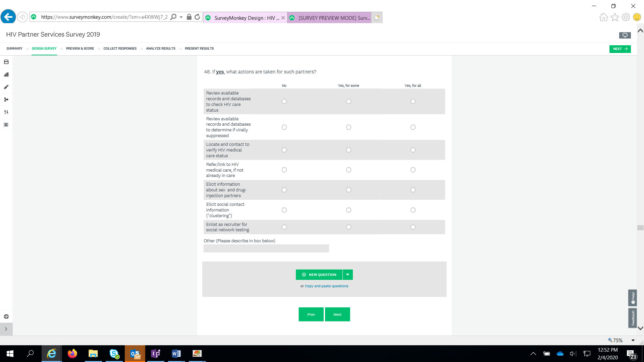Open the Themes paintbrush sidebar icon
Image resolution: width=644 pixels, height=362 pixels.
[6, 87]
